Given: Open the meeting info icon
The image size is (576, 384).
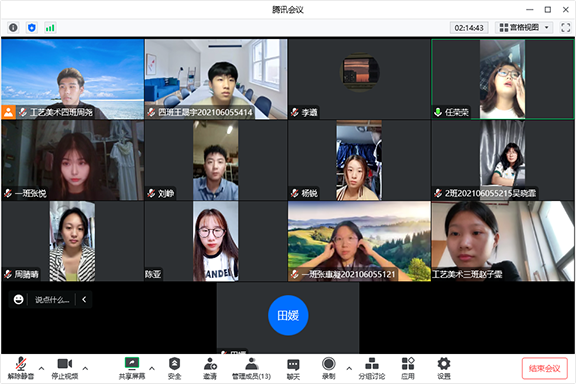Looking at the screenshot, I should (x=13, y=28).
